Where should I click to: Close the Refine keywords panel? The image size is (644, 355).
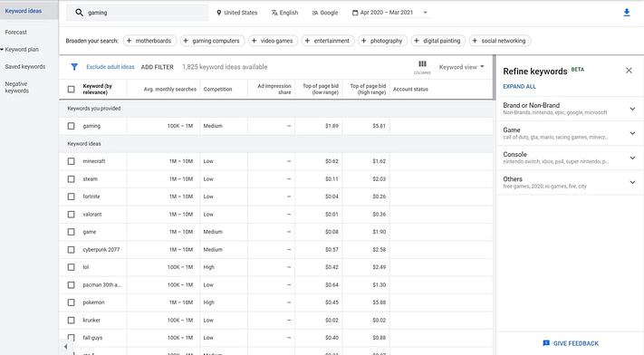629,71
